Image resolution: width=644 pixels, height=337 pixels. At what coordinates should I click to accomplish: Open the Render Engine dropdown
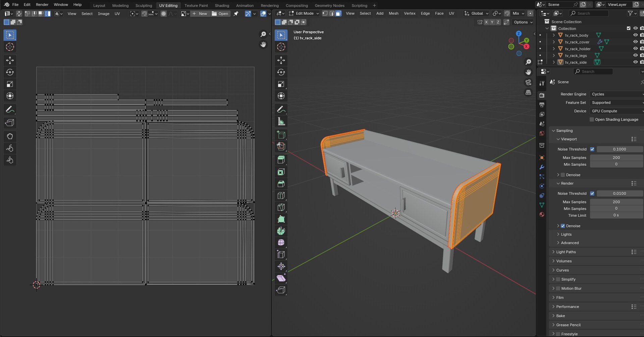click(616, 94)
